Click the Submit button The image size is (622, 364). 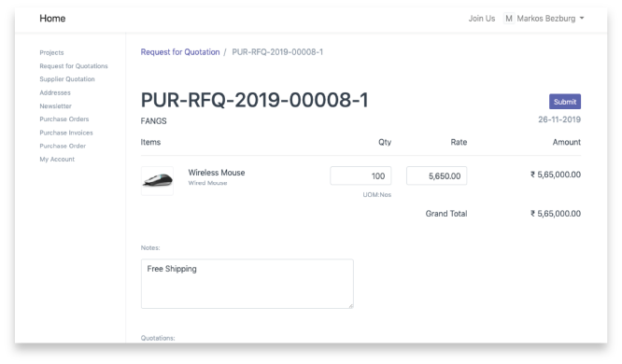[x=565, y=102]
